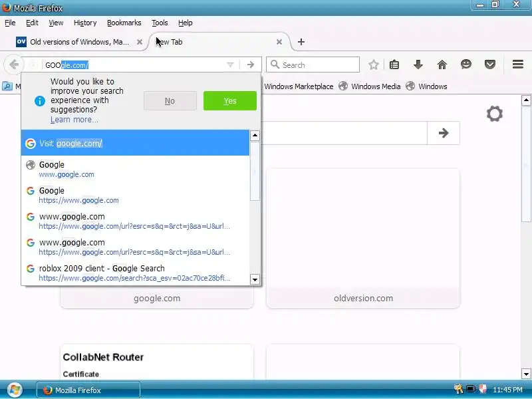Go back using the back arrow button
The image size is (532, 399).
point(14,65)
